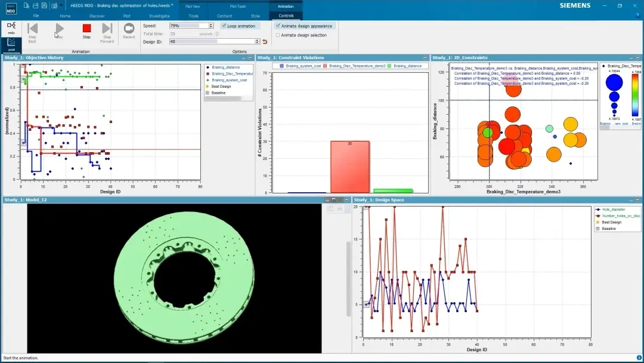Image resolution: width=644 pixels, height=363 pixels.
Task: Switch to the Discover ribbon tab
Action: tap(97, 16)
